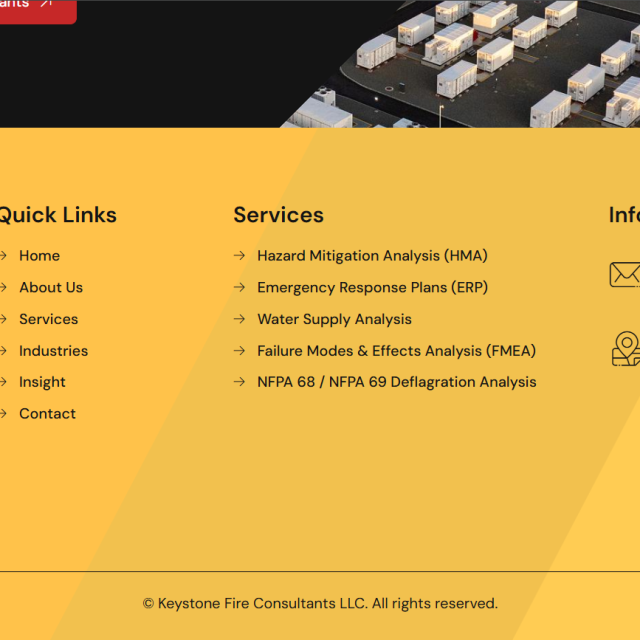This screenshot has height=640, width=640.
Task: Open NFPA 68 / NFPA 69 Deflagration Analysis
Action: click(397, 382)
